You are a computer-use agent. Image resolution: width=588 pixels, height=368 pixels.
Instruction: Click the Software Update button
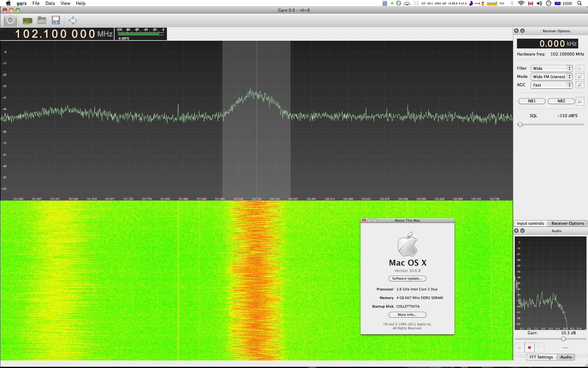407,278
